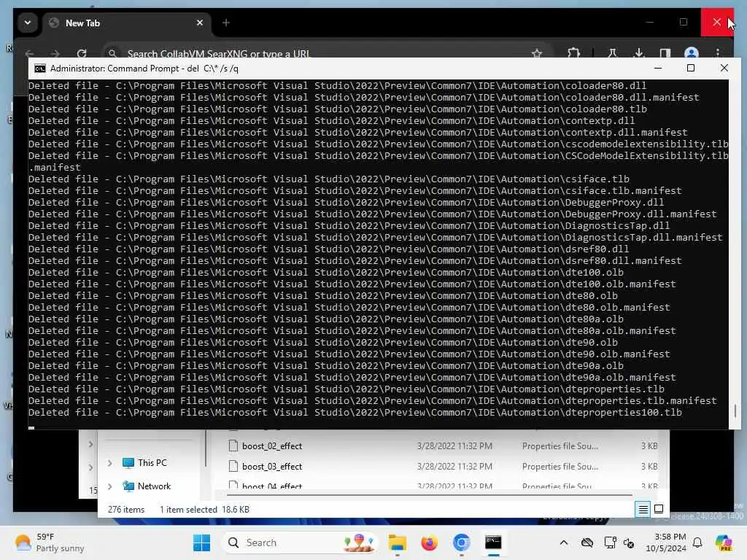
Task: Open the muted volume tray icon
Action: click(x=629, y=542)
